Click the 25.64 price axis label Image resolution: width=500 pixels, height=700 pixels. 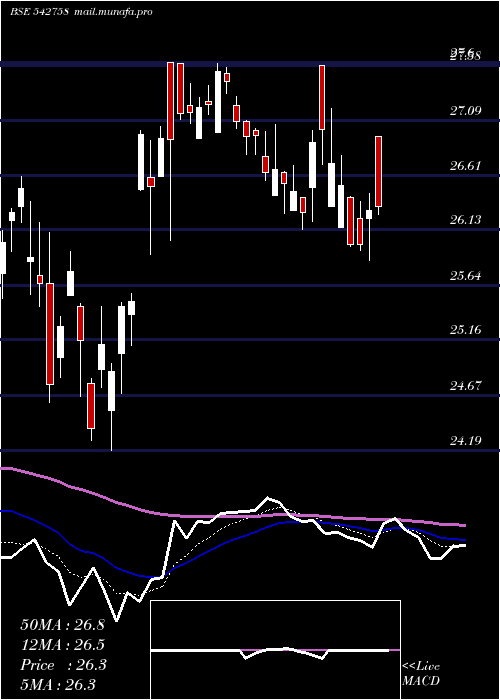point(466,275)
